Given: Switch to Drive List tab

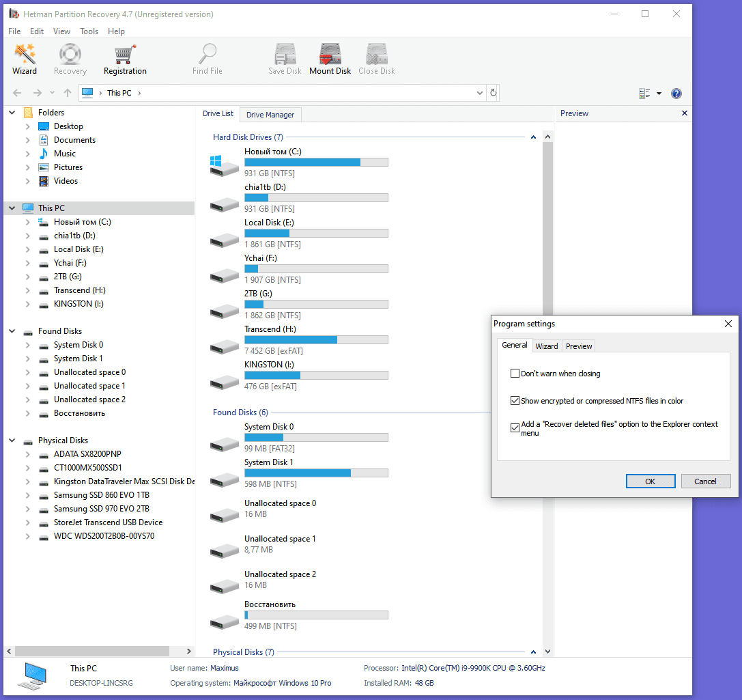Looking at the screenshot, I should (218, 113).
